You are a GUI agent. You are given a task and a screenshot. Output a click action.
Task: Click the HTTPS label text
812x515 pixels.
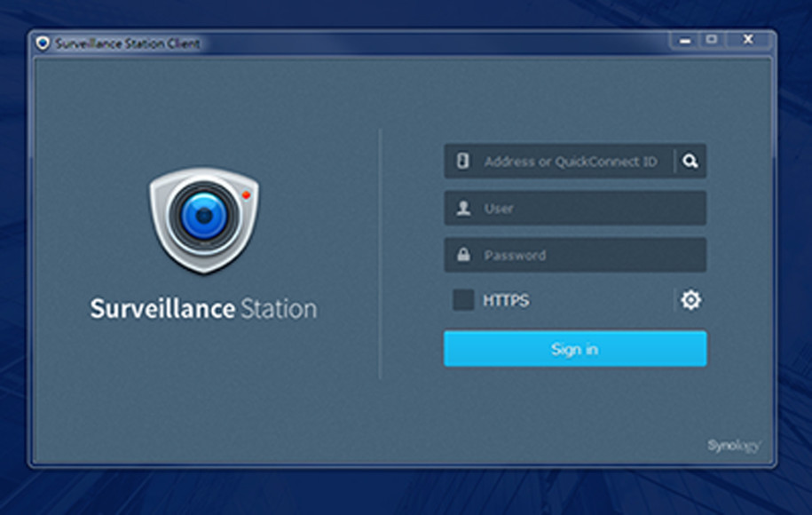point(506,300)
